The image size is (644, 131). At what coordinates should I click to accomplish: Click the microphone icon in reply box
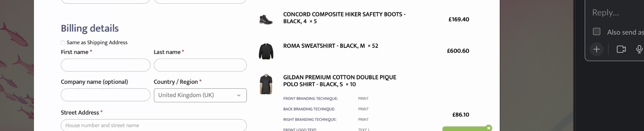click(x=639, y=49)
